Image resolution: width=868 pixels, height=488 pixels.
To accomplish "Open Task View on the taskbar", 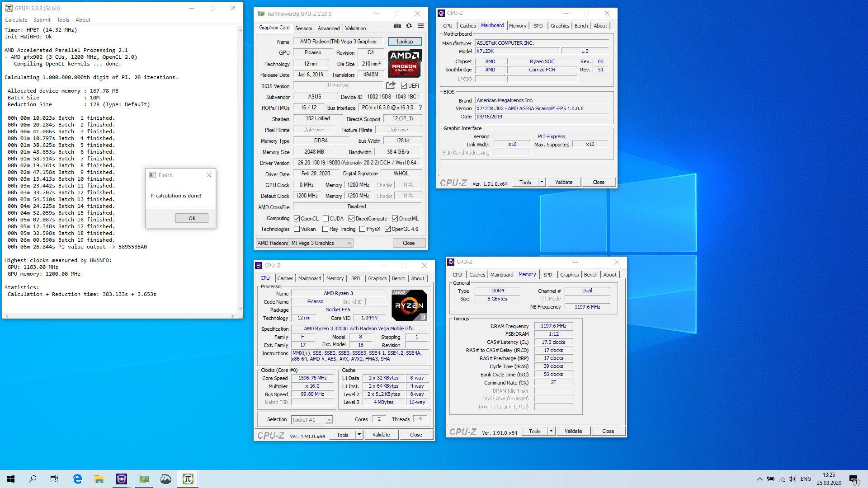I will 54,479.
